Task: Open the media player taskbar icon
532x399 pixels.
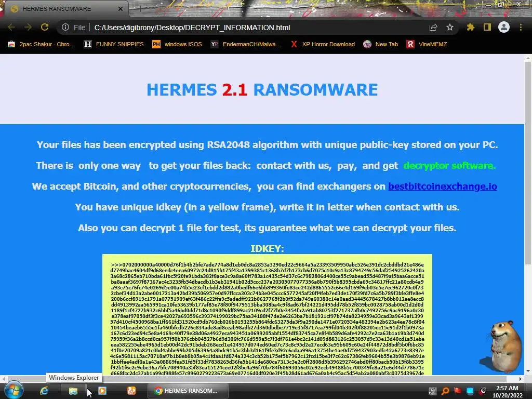Action: coord(102,391)
